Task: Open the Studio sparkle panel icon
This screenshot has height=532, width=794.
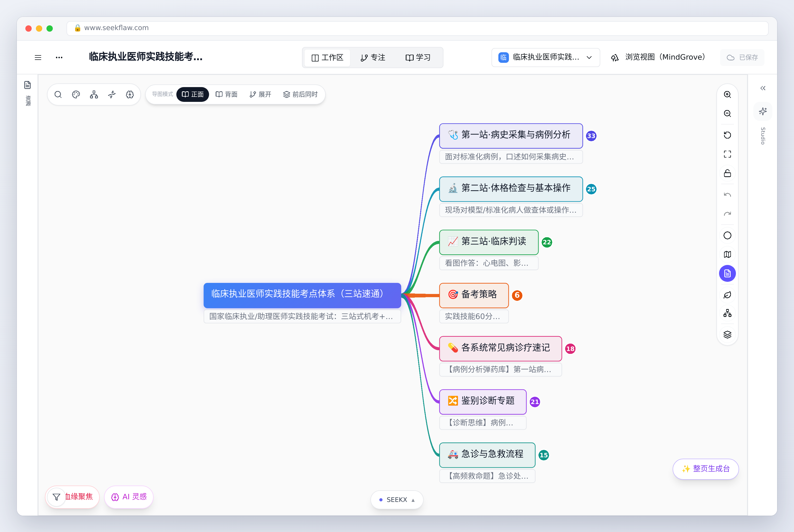Action: pos(763,111)
